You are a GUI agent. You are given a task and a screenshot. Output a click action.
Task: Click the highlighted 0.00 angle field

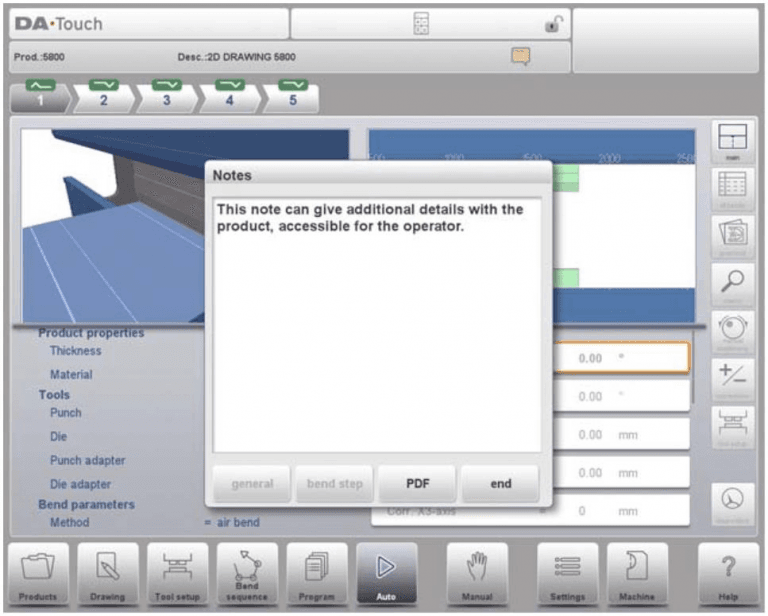(x=621, y=358)
